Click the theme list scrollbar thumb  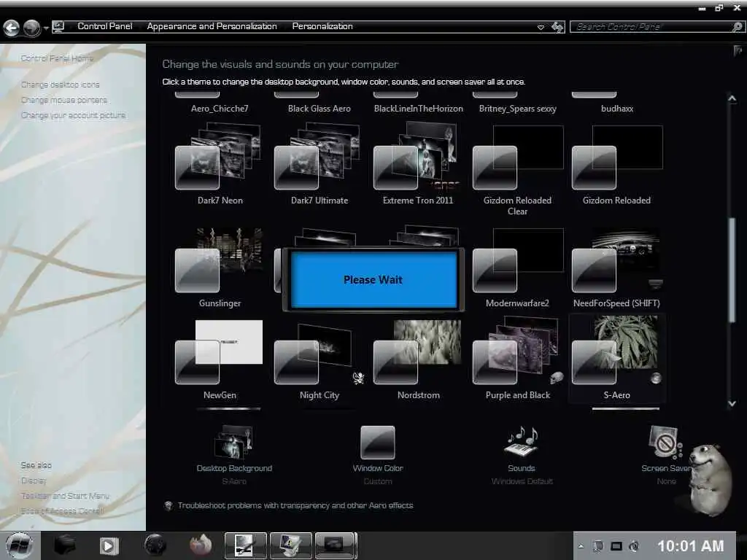(x=732, y=271)
